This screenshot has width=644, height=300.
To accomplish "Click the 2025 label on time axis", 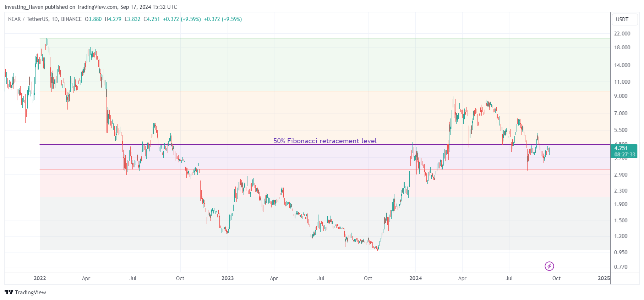I will click(x=604, y=278).
